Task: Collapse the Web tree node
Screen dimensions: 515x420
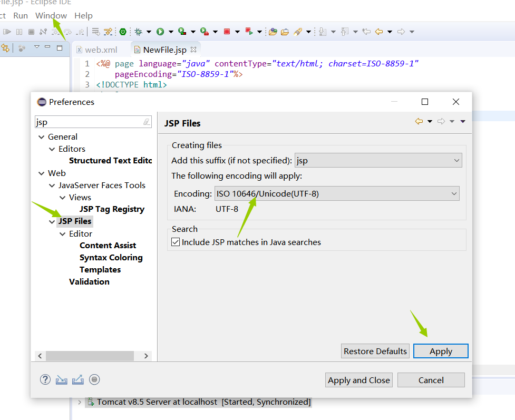Action: click(42, 173)
